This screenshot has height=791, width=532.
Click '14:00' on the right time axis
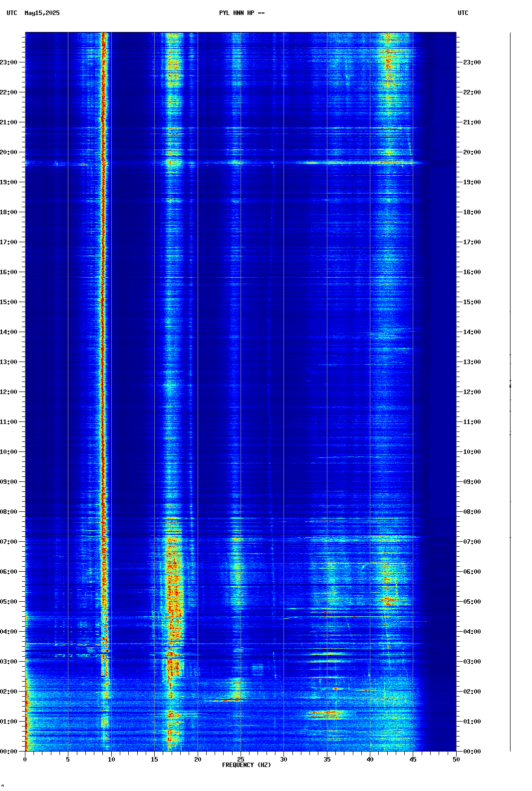[472, 332]
